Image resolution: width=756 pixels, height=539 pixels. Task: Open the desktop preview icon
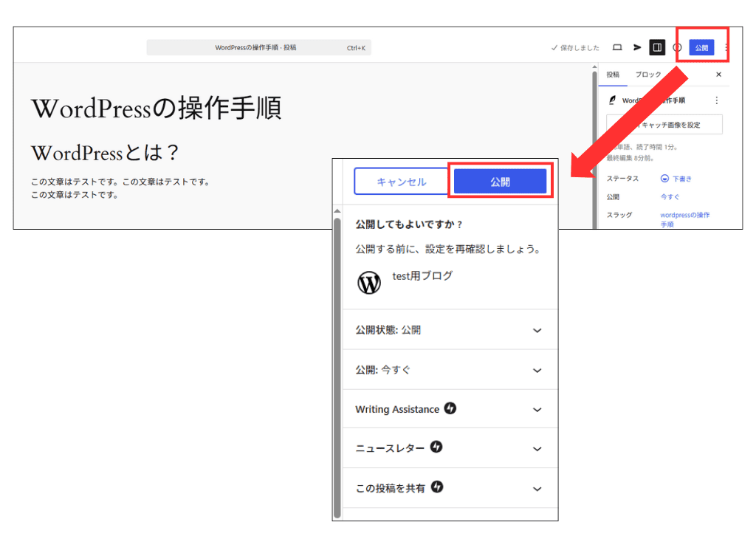618,47
